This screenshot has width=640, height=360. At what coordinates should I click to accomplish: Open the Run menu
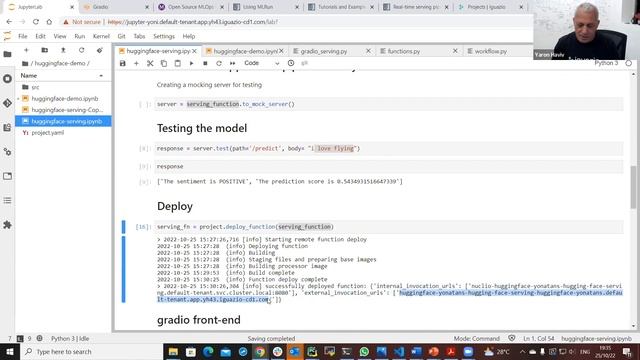(x=80, y=36)
